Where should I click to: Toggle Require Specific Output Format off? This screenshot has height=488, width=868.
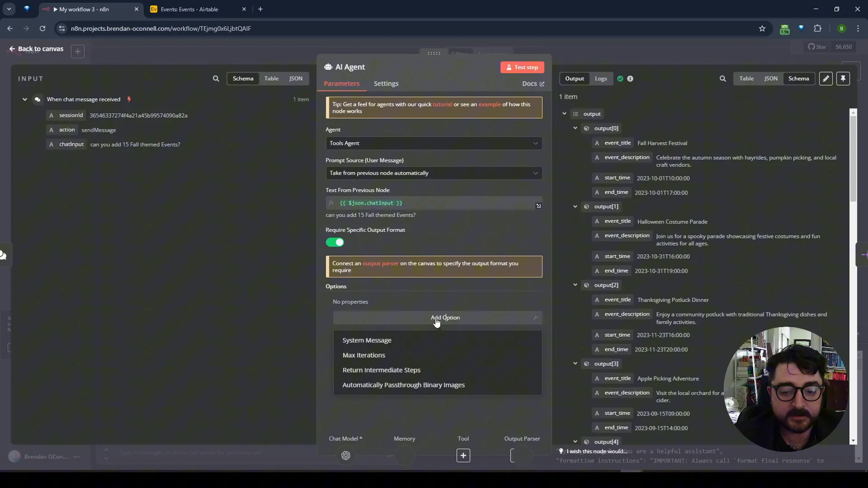tap(335, 243)
